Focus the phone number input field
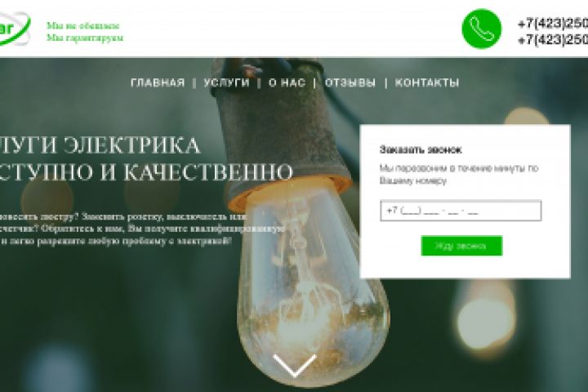588x392 pixels. click(461, 211)
